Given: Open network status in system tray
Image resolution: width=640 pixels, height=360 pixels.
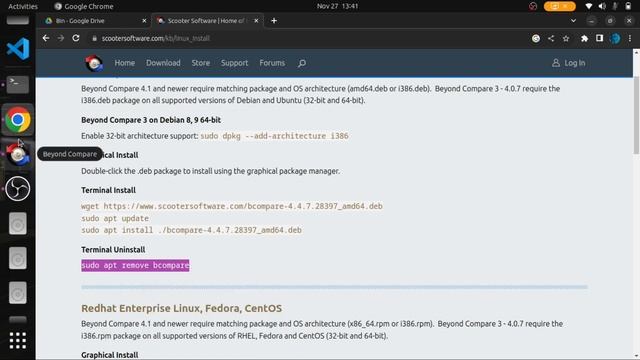Looking at the screenshot, I should click(x=588, y=6).
